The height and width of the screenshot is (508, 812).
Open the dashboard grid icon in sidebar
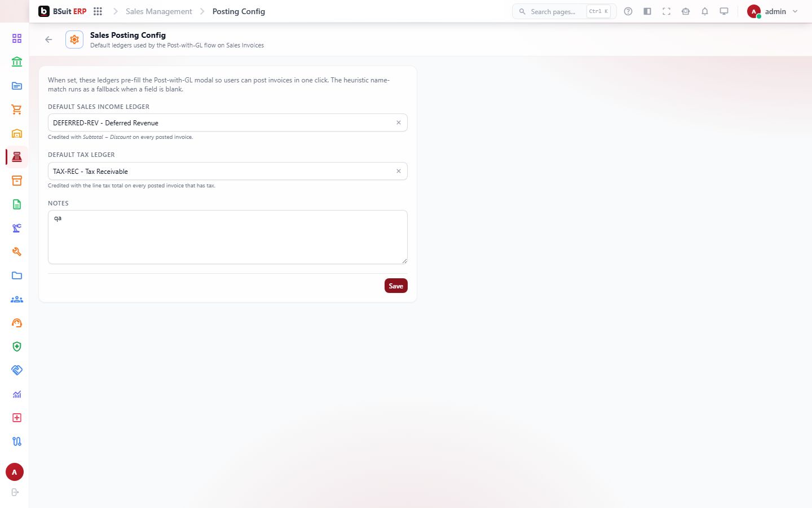pyautogui.click(x=17, y=38)
